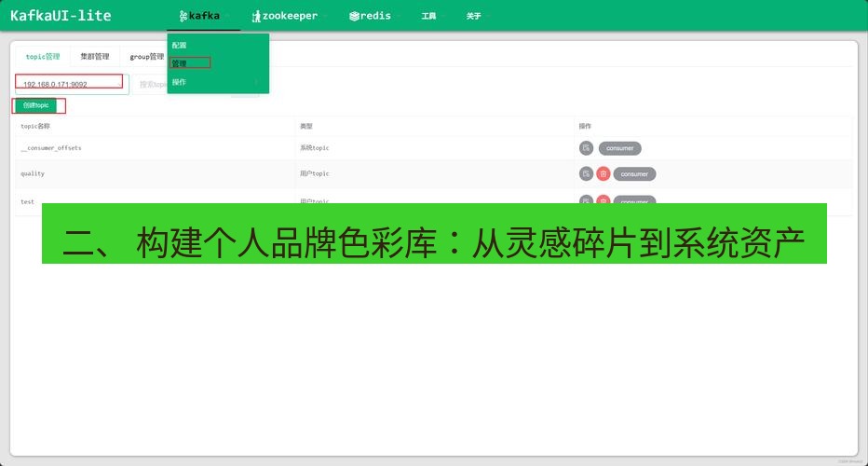Screen dimensions: 868x466
Task: Click the 创建topic button
Action: [x=36, y=105]
